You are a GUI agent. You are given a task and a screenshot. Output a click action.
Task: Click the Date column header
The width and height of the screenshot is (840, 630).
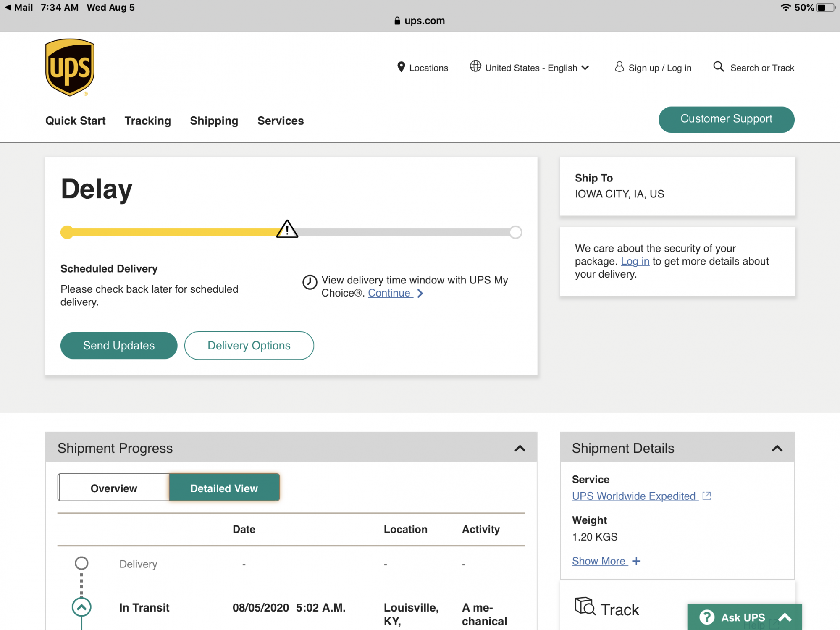[244, 529]
